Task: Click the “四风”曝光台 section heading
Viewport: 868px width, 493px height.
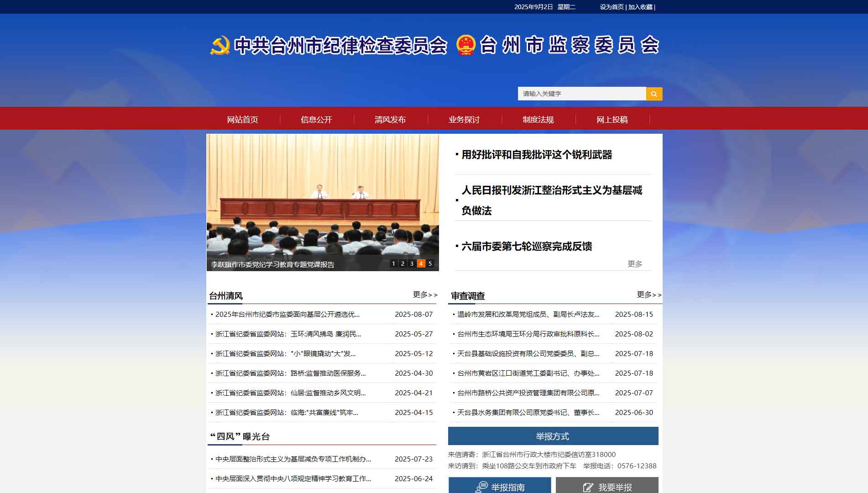Action: tap(240, 437)
